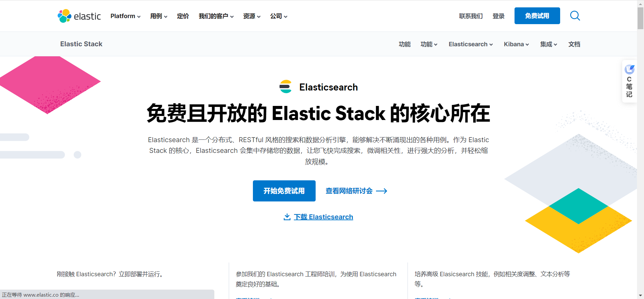This screenshot has width=644, height=299.
Task: Expand the Kibana submenu dropdown
Action: (x=516, y=44)
